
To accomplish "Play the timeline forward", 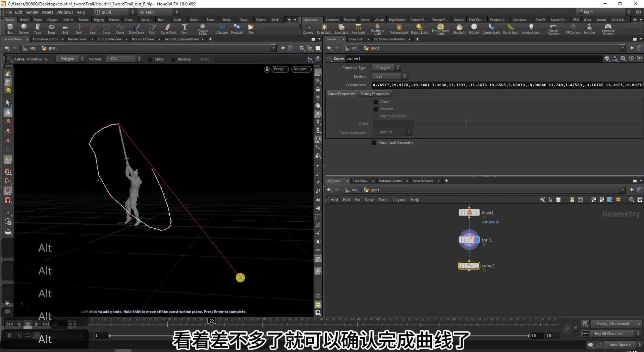I will coord(37,324).
